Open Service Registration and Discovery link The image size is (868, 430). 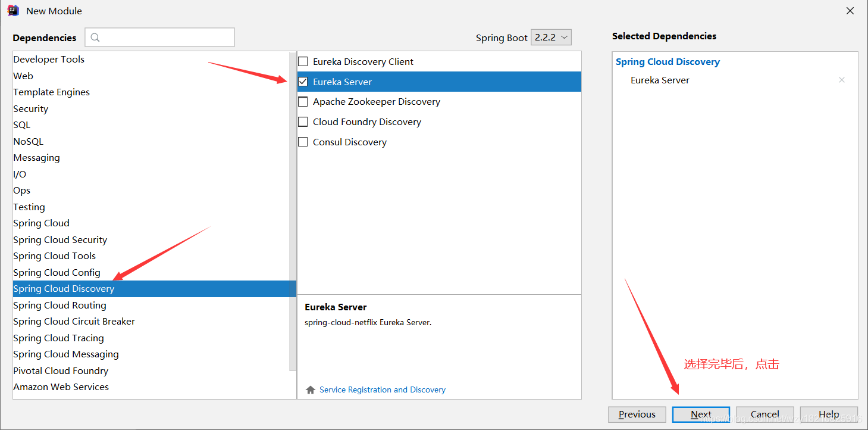coord(383,390)
